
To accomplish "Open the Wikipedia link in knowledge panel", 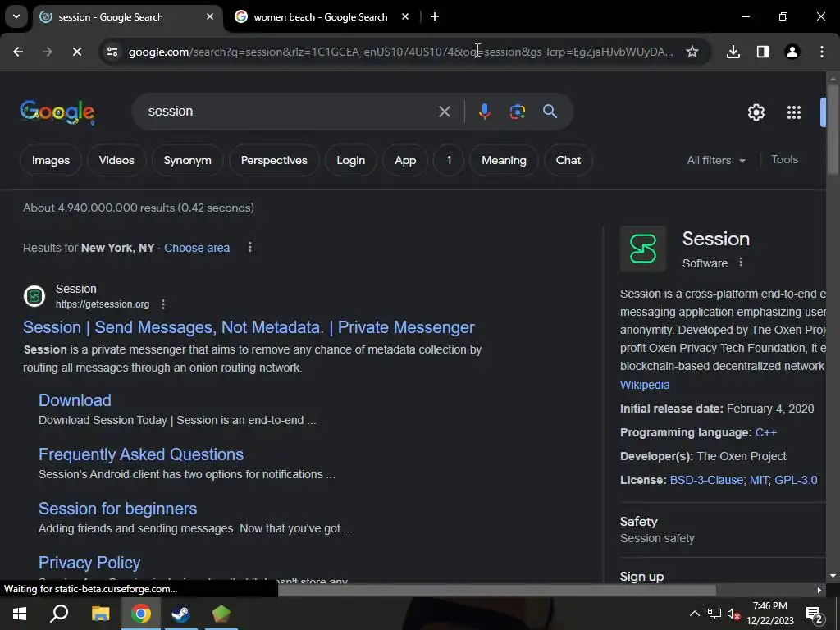I will click(645, 385).
